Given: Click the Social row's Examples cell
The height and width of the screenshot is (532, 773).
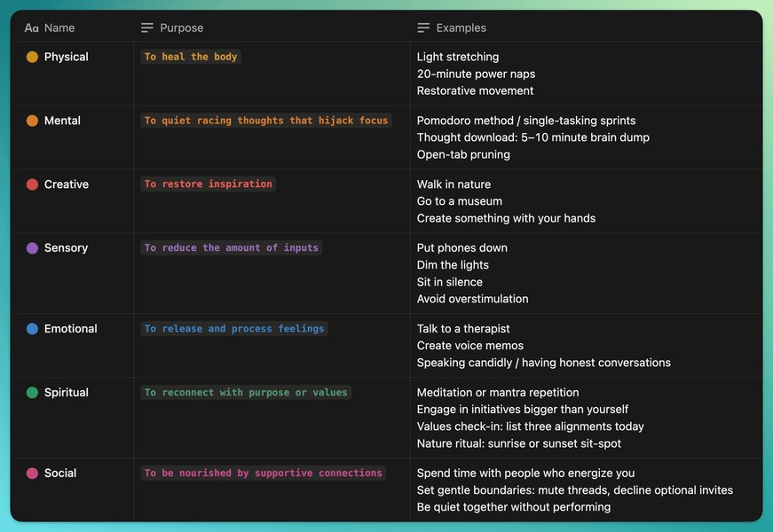Looking at the screenshot, I should coord(574,490).
